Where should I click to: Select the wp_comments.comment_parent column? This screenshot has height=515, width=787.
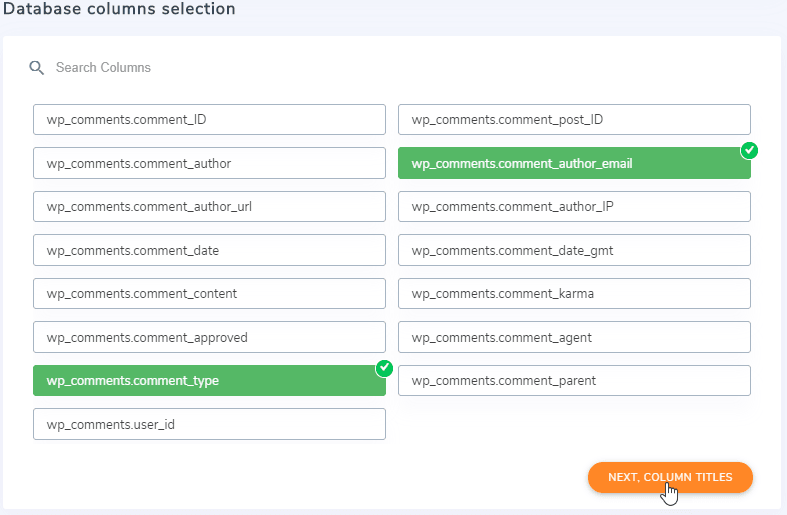point(574,381)
